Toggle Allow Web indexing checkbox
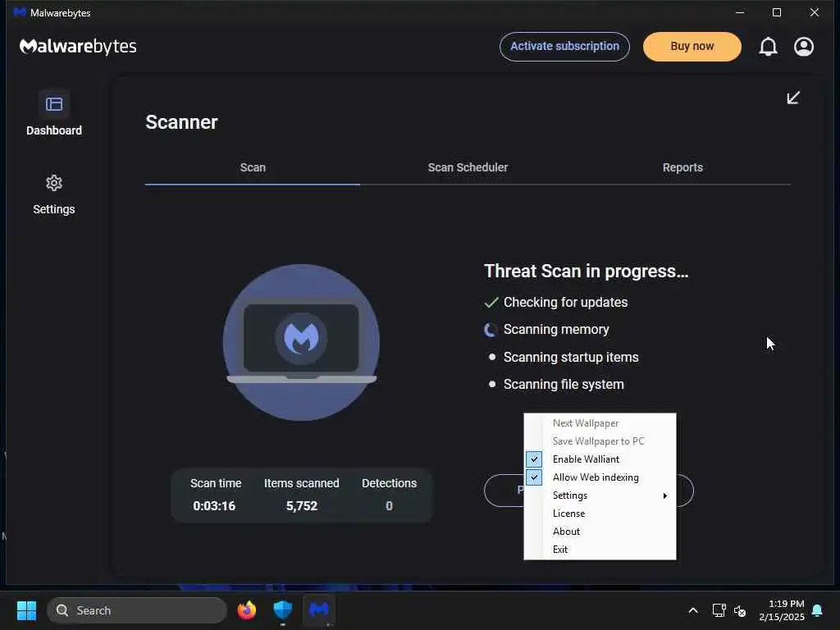Viewport: 840px width, 630px height. coord(534,477)
